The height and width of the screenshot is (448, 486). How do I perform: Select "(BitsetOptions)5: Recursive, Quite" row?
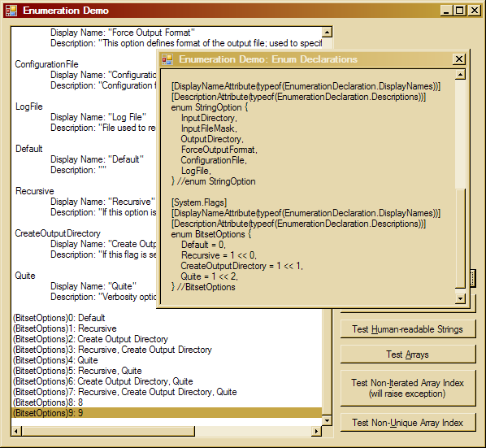click(167, 371)
